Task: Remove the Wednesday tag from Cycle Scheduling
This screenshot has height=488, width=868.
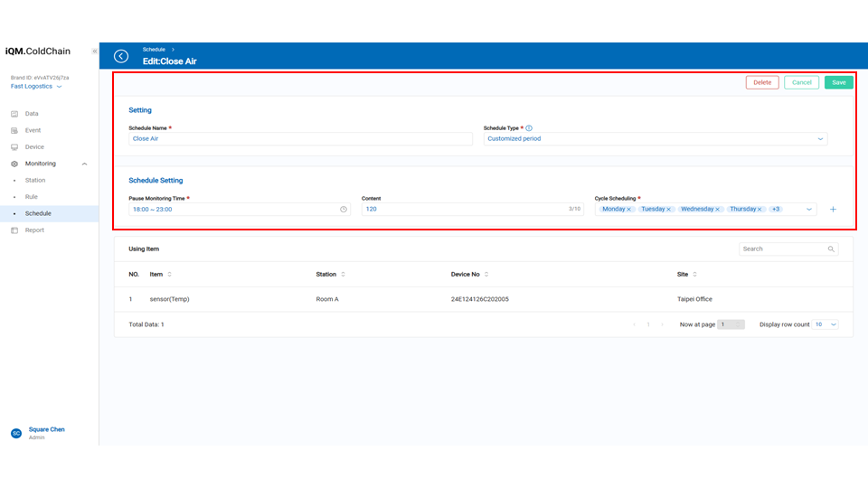Action: coord(718,209)
